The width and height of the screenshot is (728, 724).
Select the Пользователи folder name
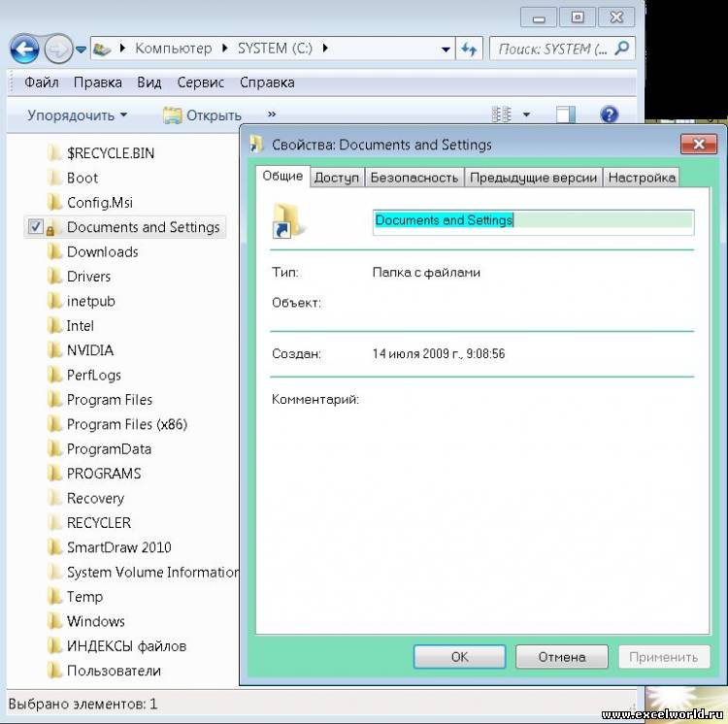pyautogui.click(x=114, y=671)
